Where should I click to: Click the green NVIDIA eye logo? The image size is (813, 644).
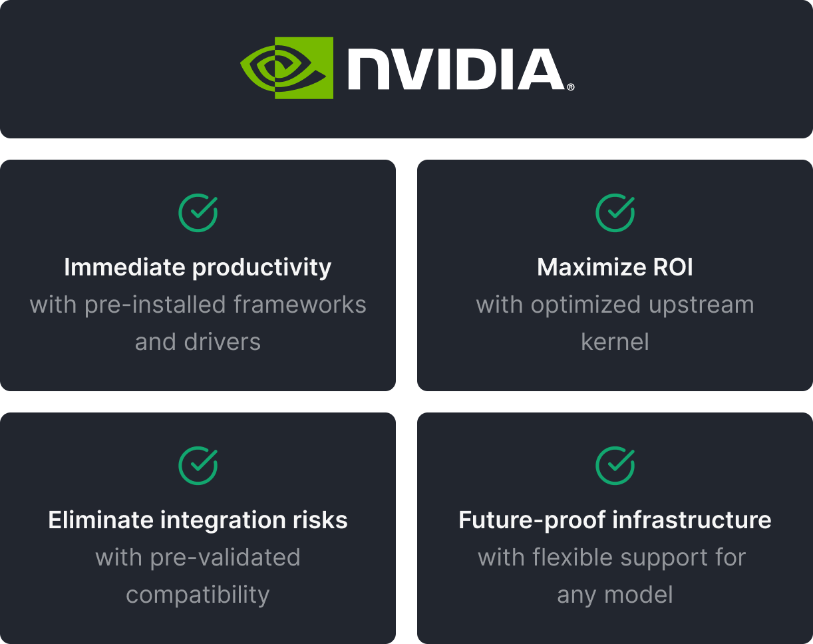[x=287, y=68]
